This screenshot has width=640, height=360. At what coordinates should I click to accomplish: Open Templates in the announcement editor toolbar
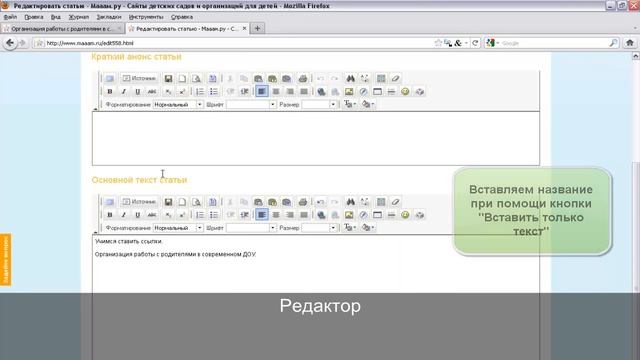[x=213, y=78]
